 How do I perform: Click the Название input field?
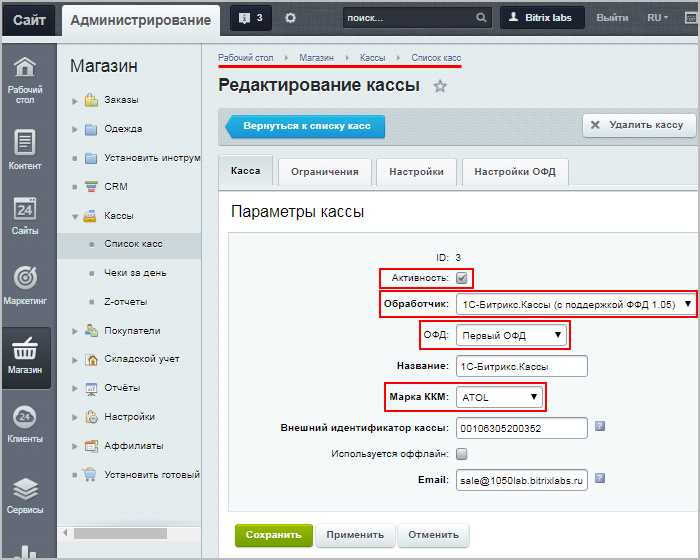521,367
